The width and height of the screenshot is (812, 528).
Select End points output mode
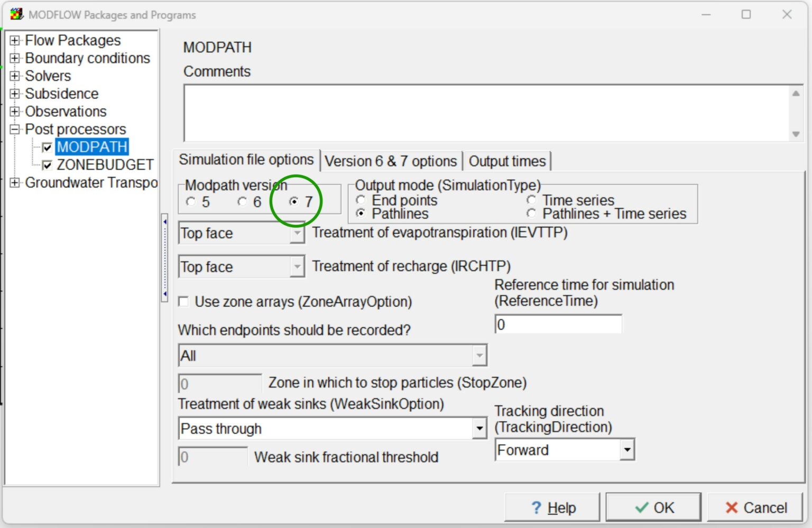[362, 200]
